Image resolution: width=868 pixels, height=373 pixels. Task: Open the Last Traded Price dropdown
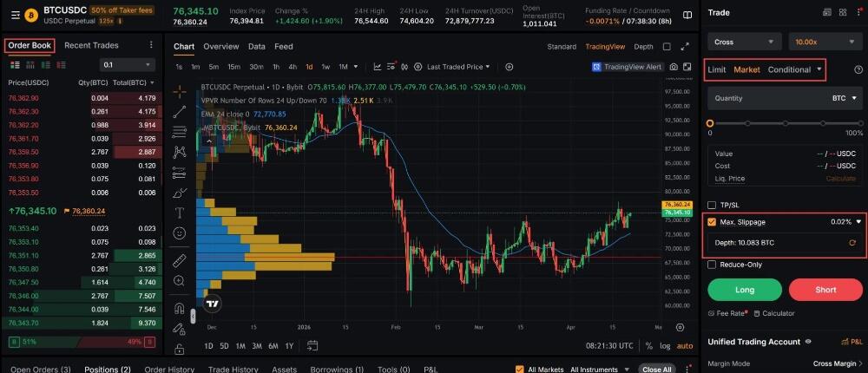(x=459, y=67)
